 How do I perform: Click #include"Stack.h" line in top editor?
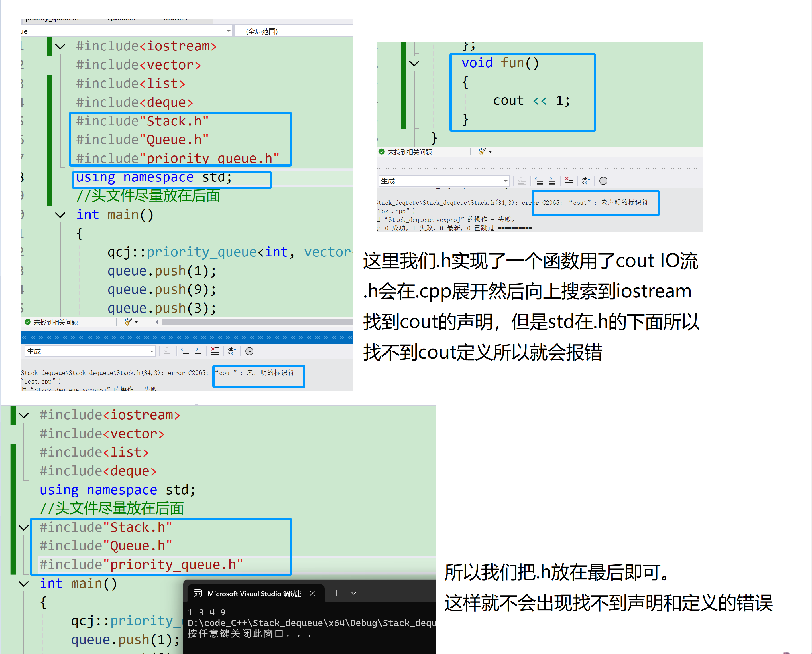[x=142, y=121]
